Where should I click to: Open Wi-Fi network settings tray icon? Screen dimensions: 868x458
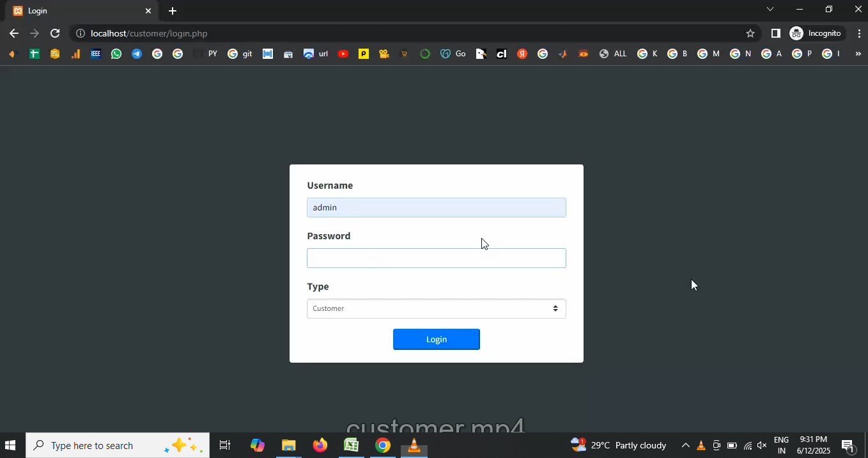(x=747, y=445)
